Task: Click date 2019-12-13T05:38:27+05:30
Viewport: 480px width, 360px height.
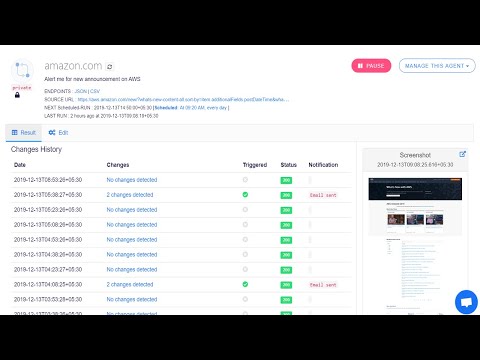Action: coord(48,195)
